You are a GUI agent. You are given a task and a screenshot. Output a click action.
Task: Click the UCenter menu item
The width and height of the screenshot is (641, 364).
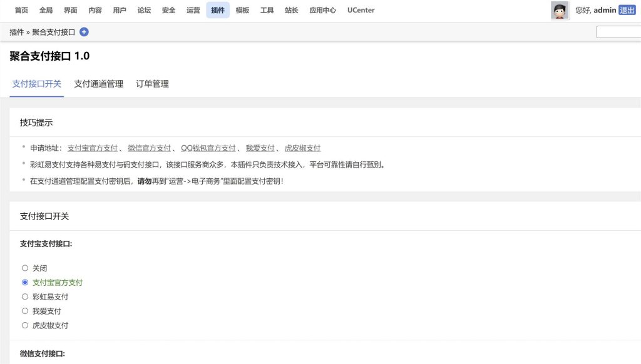coord(361,10)
